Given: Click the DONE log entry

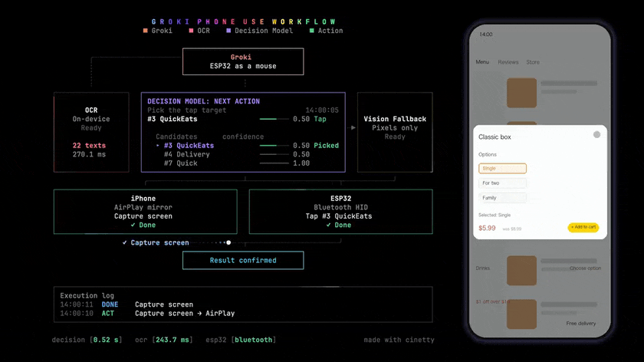Looking at the screenshot, I should tap(110, 304).
